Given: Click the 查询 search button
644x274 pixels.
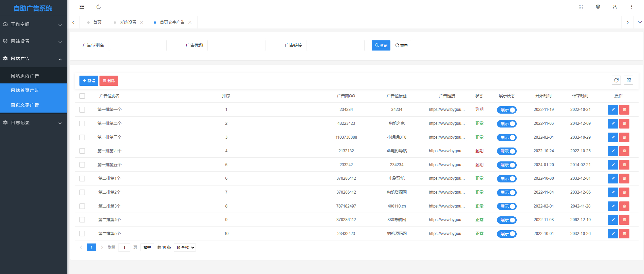Looking at the screenshot, I should coord(381,45).
